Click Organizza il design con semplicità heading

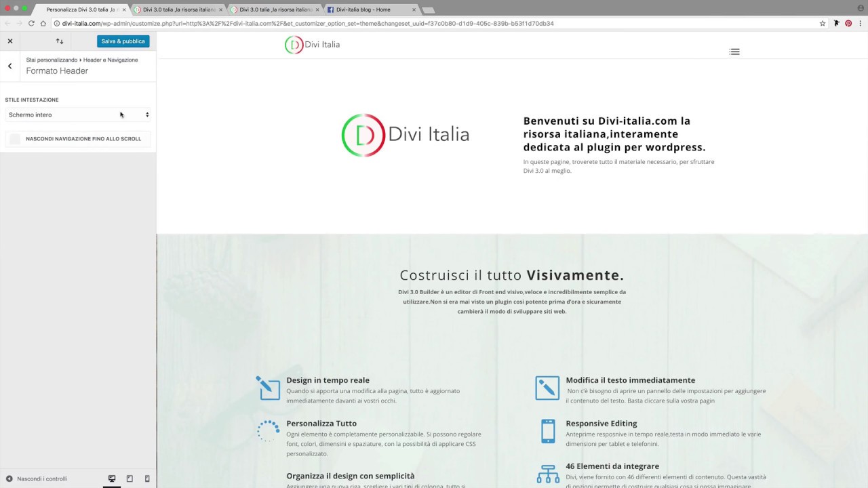[x=351, y=476]
